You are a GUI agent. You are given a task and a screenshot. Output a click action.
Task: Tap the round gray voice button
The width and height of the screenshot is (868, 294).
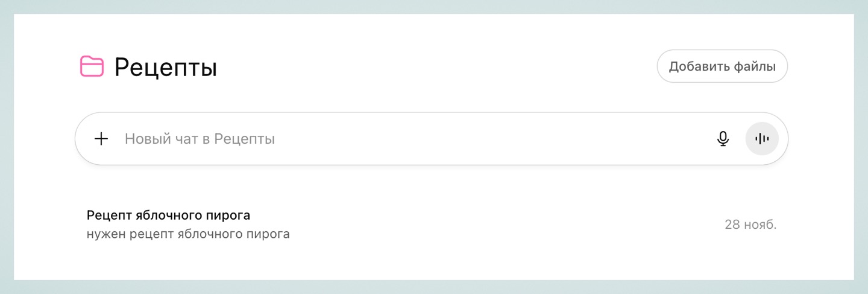762,139
